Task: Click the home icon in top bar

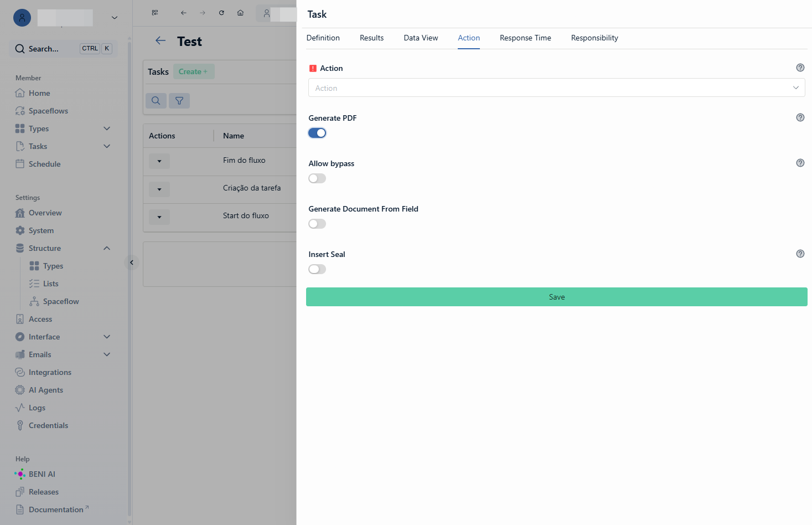Action: click(240, 13)
